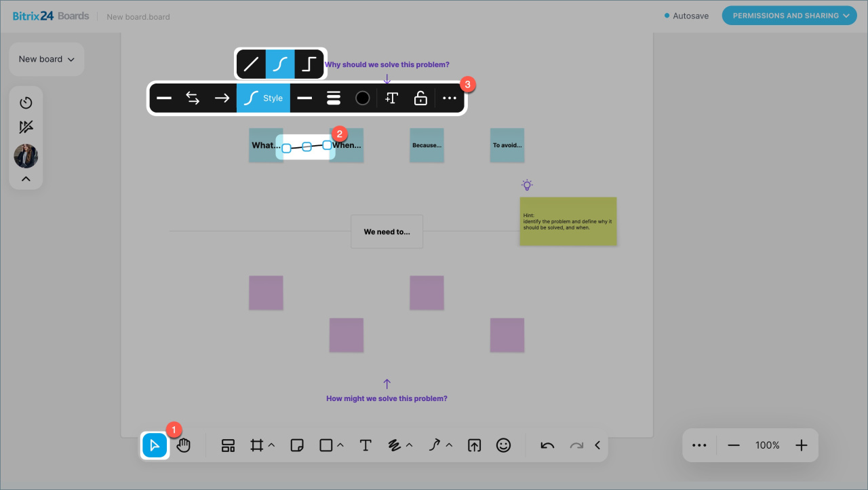This screenshot has width=868, height=490.
Task: Expand the New board dropdown
Action: tap(46, 59)
